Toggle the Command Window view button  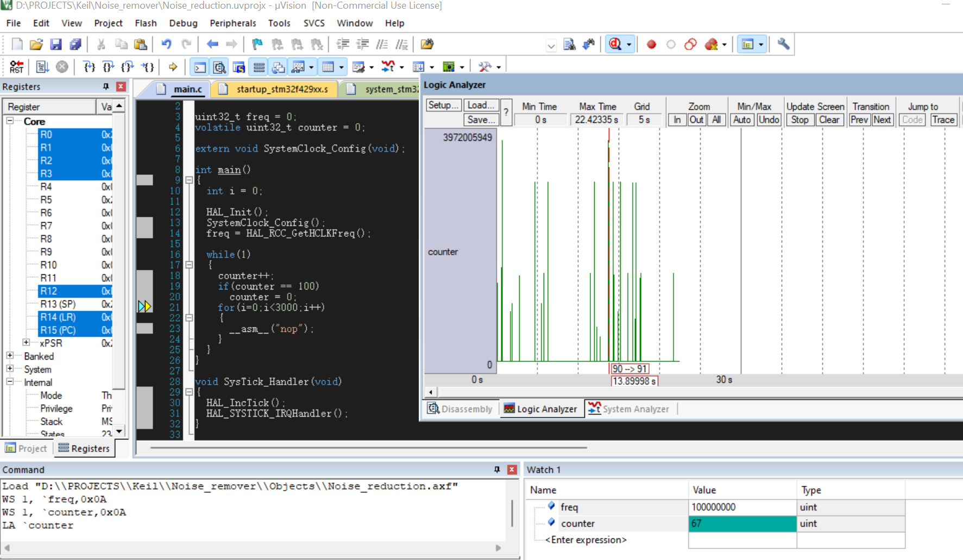[x=200, y=67]
